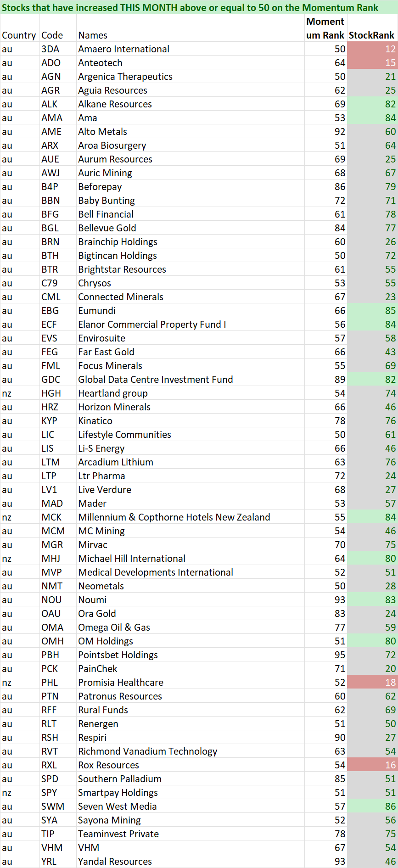398x868 pixels.
Task: Click the 'ALK' code cell
Action: tap(58, 104)
